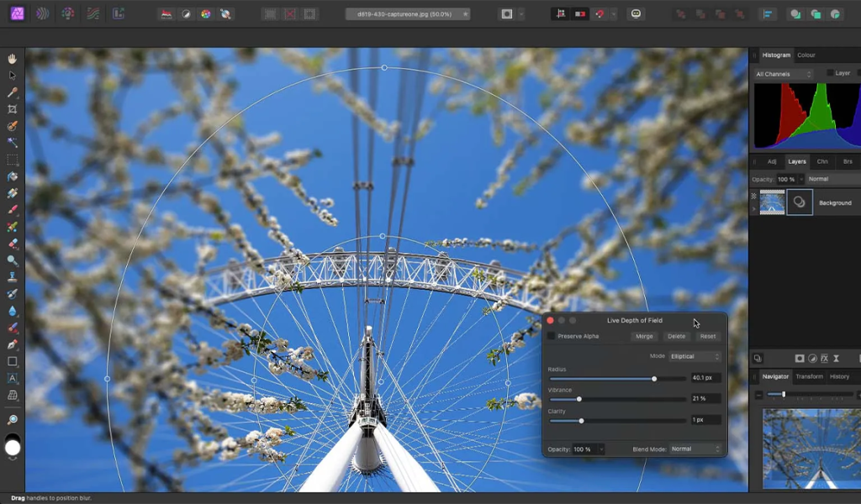Select the Colour Picker tool
861x504 pixels.
point(12,92)
